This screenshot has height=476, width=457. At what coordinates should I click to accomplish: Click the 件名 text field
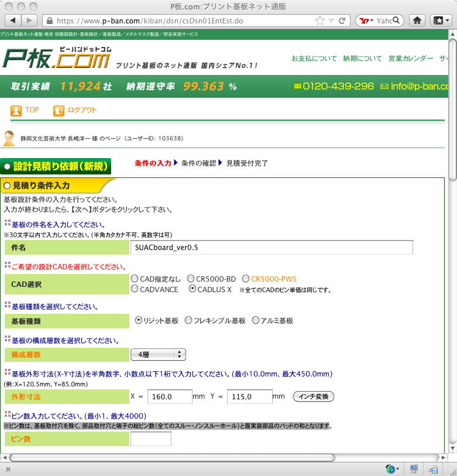tap(272, 248)
